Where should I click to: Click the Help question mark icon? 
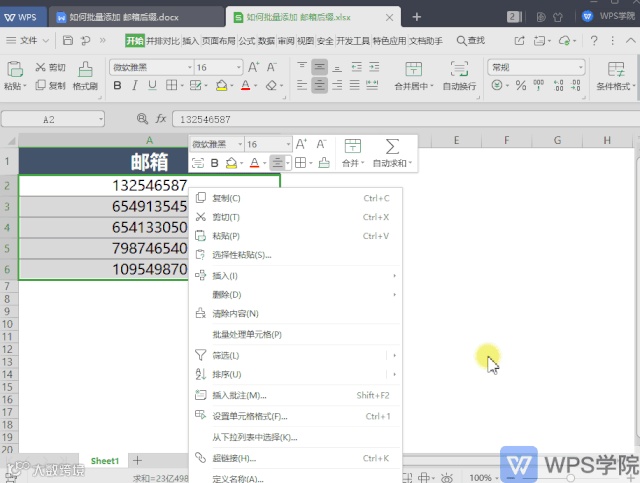(594, 40)
